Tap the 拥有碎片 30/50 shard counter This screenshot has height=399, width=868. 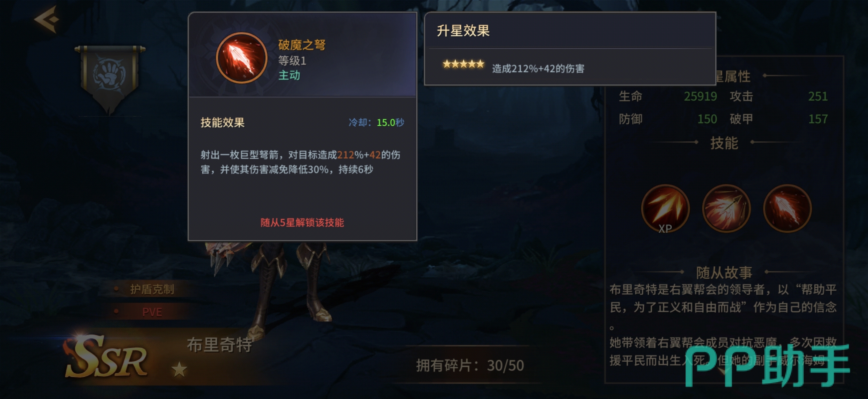click(x=470, y=365)
